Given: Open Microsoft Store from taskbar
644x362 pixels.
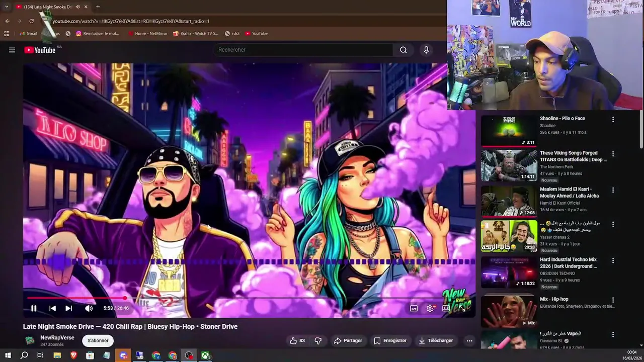Looking at the screenshot, I should (90, 355).
